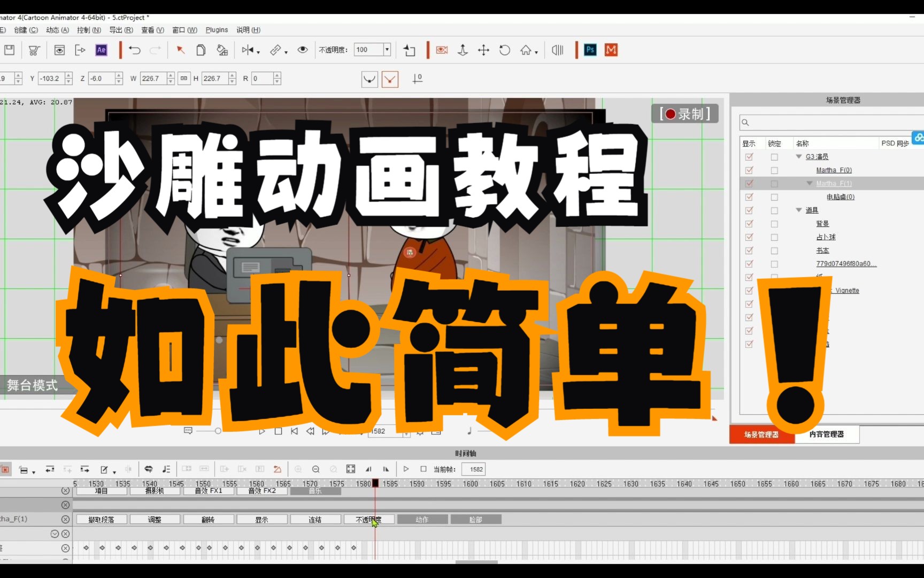Collapse the G3演员 tree node

798,156
